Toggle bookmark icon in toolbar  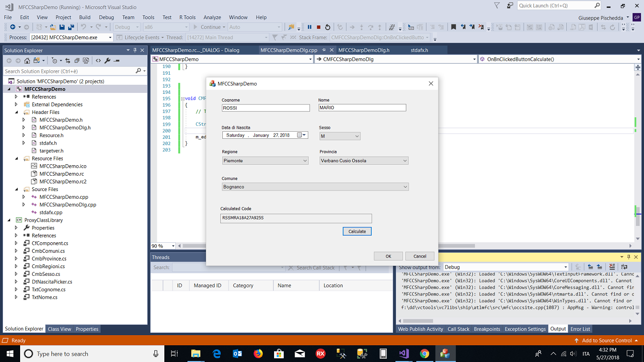tap(453, 27)
